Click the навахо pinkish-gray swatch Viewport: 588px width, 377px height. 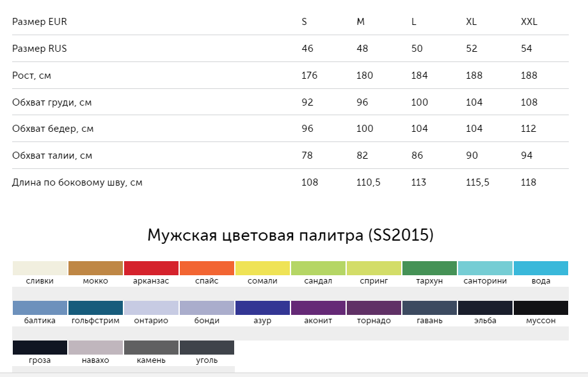(x=95, y=348)
